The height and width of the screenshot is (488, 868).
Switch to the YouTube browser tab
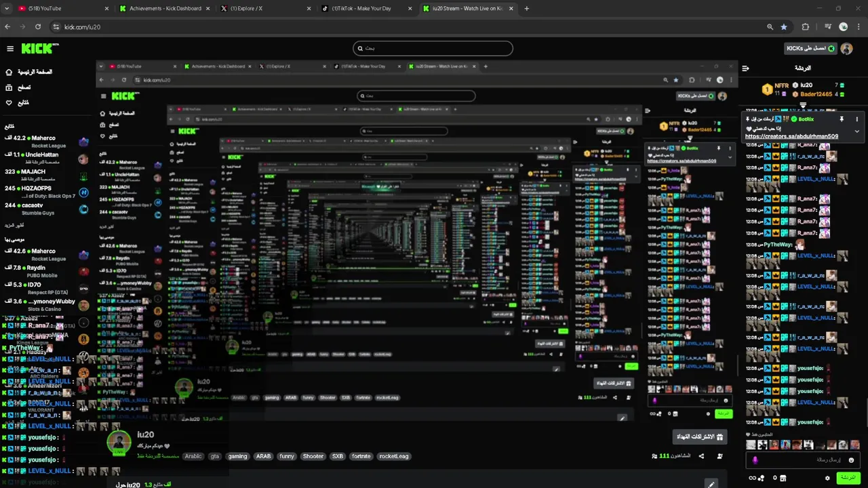[x=61, y=9]
